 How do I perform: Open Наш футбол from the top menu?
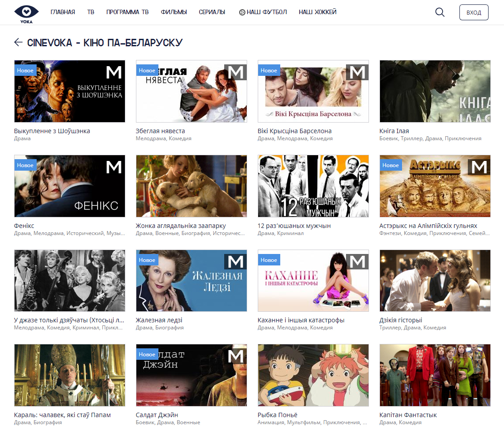pos(263,12)
